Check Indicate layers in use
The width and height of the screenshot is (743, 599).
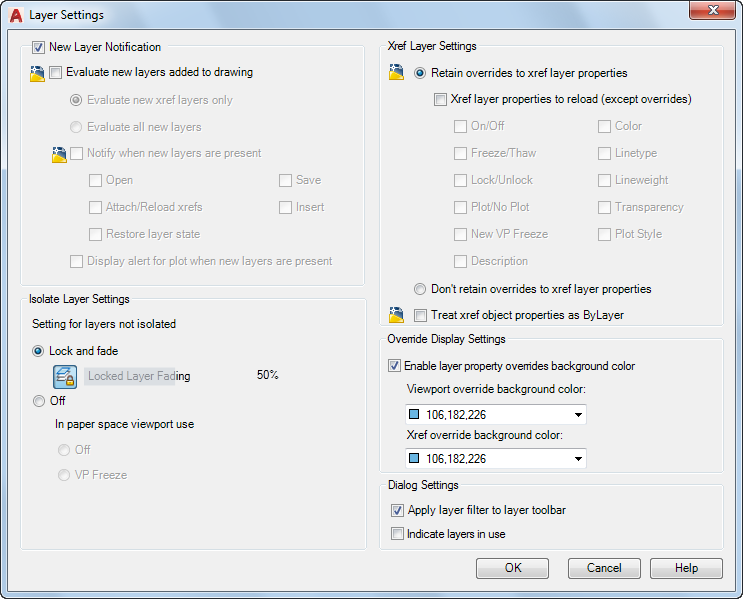397,534
